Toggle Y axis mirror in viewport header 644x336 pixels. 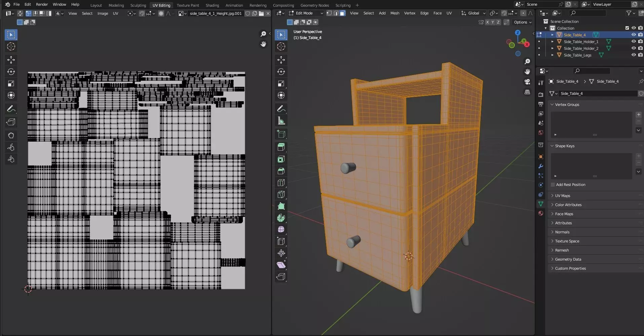pyautogui.click(x=493, y=22)
